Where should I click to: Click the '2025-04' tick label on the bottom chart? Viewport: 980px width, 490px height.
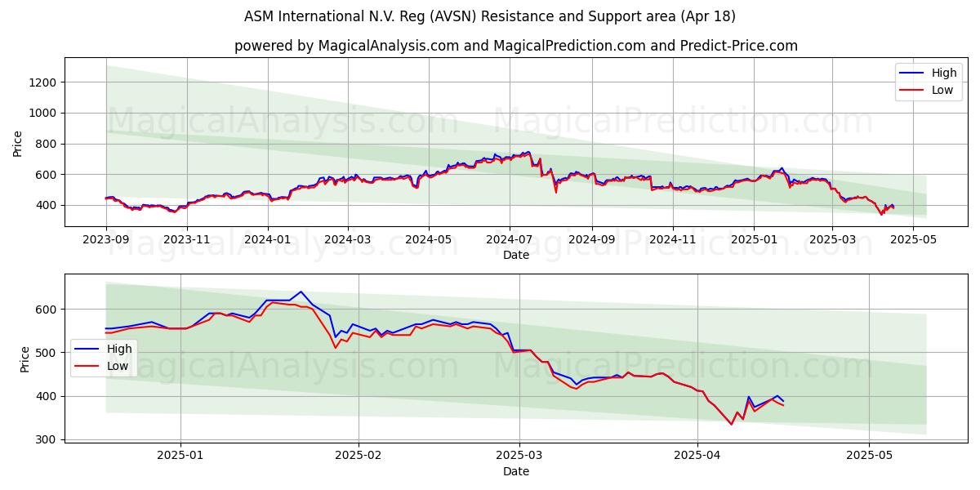point(697,455)
